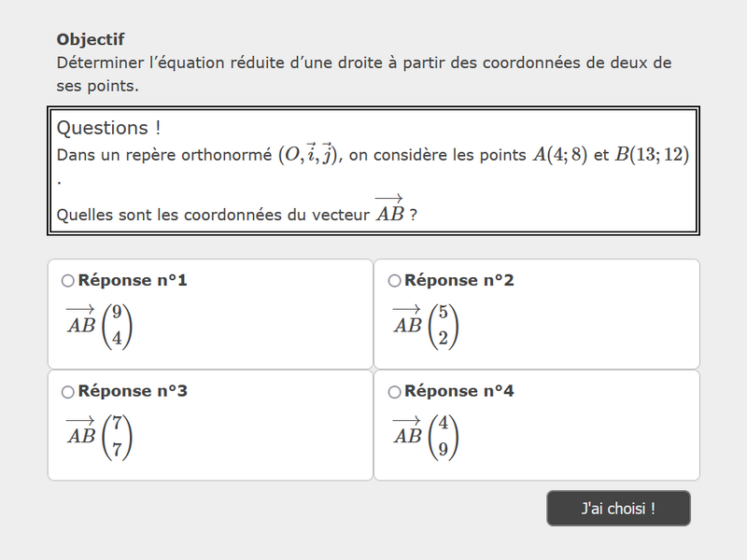Click the vector AB symbol in the question
747x560 pixels.
pyautogui.click(x=389, y=211)
